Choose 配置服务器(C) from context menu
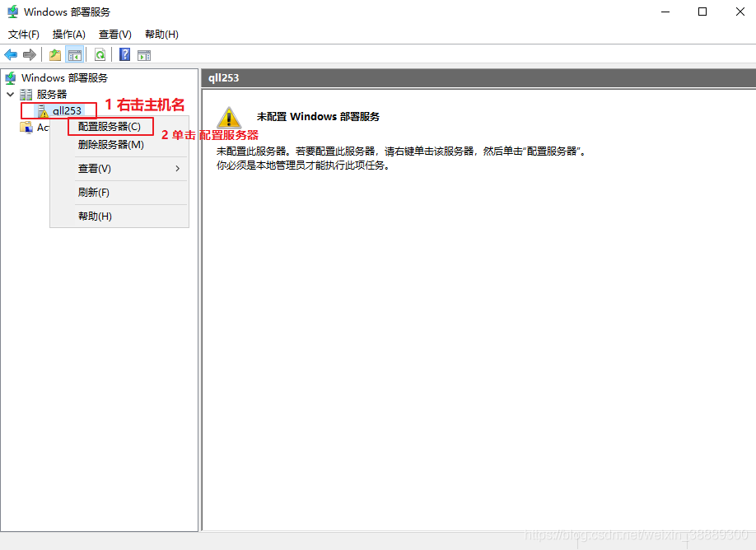The image size is (756, 550). tap(110, 127)
